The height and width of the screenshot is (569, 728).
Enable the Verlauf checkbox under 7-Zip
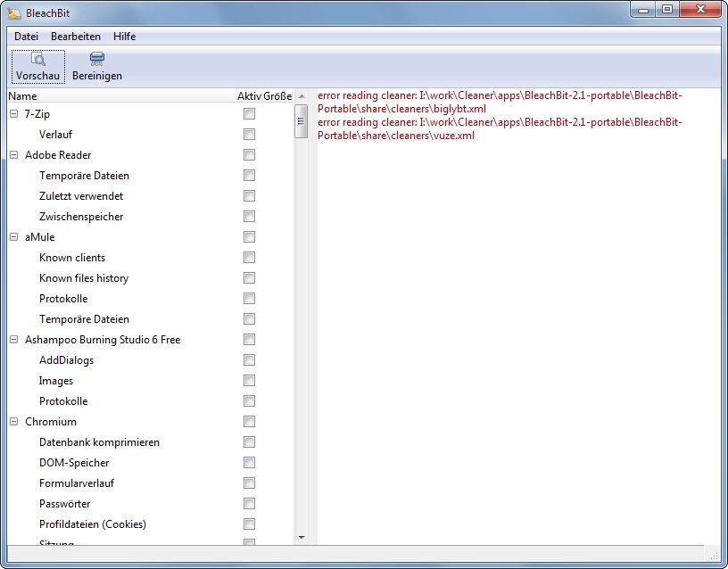click(249, 135)
